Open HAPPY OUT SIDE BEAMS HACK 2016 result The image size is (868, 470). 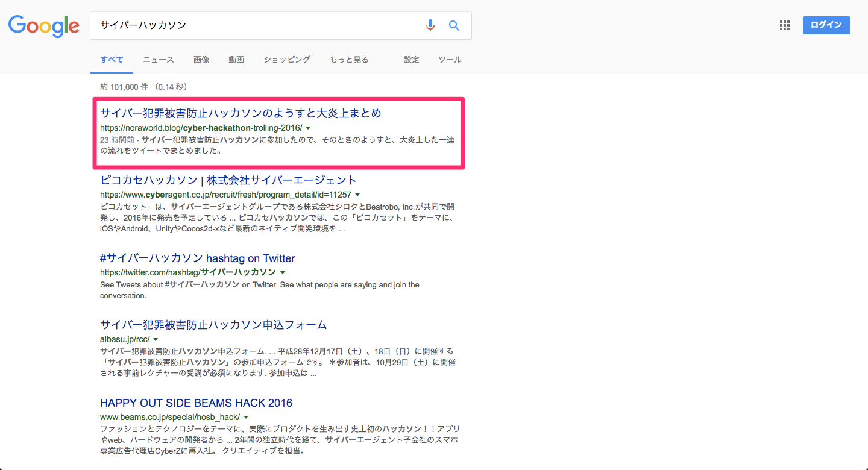197,403
